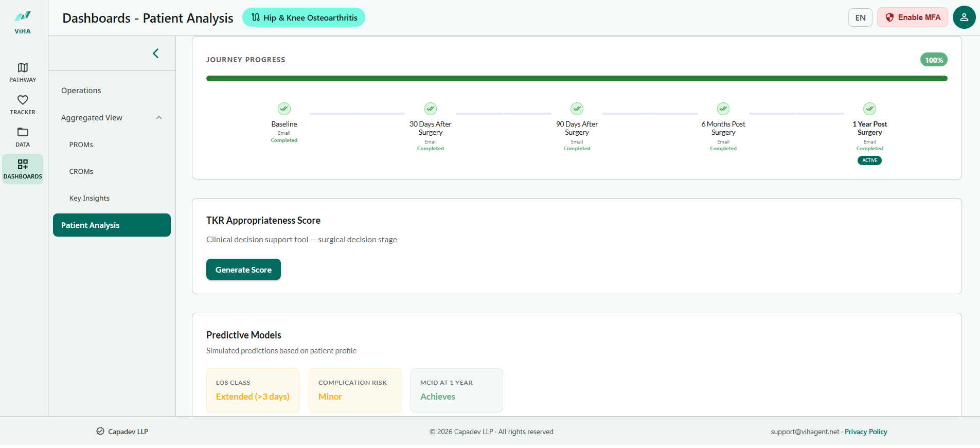Click the 90 Days After Surgery checkmark icon
Image resolution: width=980 pixels, height=448 pixels.
577,109
